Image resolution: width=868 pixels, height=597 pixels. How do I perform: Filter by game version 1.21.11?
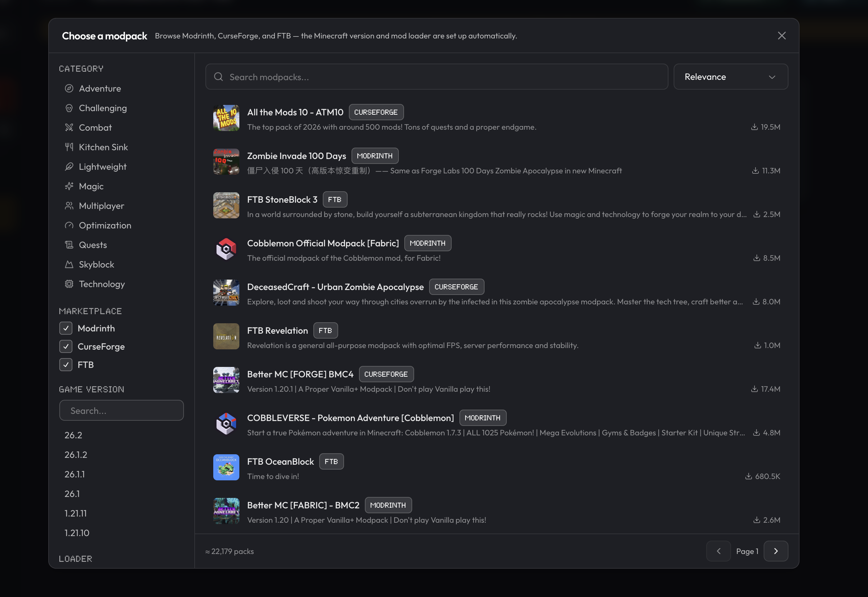click(76, 513)
